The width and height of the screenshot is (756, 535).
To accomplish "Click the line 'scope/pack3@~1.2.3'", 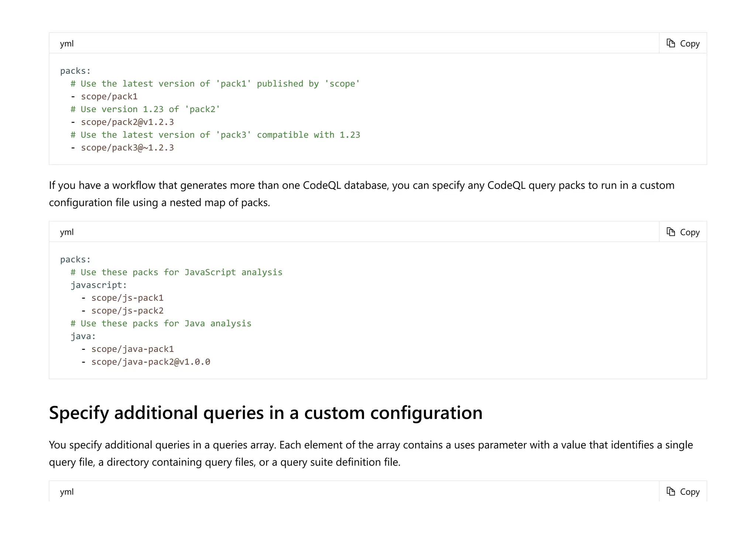I will [127, 148].
